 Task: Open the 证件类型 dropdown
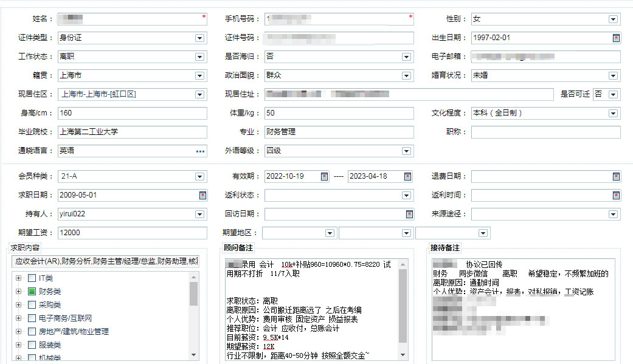point(199,38)
